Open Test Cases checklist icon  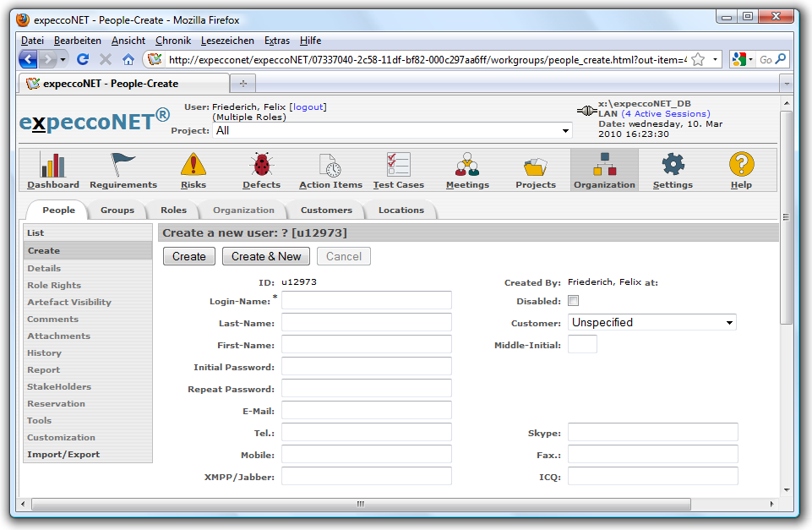pos(398,165)
